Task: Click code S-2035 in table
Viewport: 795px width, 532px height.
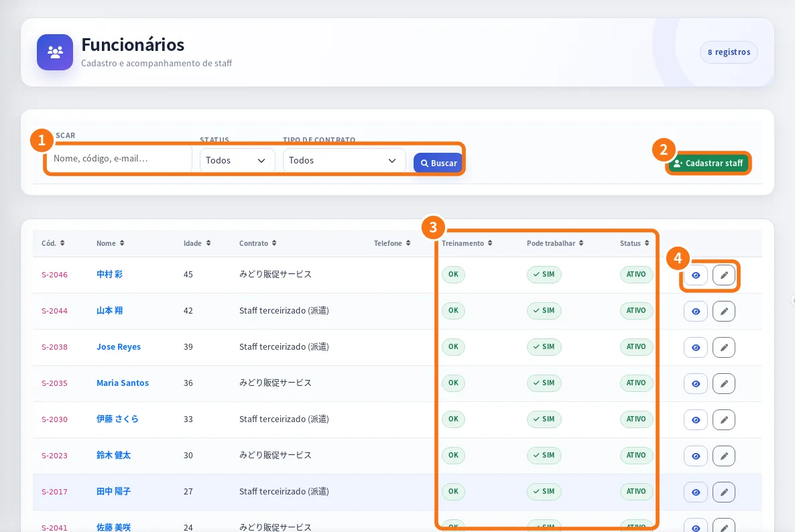Action: tap(54, 383)
